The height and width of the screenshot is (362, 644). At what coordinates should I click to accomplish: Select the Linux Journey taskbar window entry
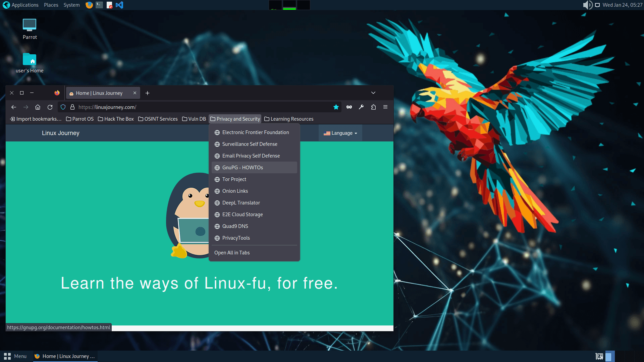tap(65, 356)
